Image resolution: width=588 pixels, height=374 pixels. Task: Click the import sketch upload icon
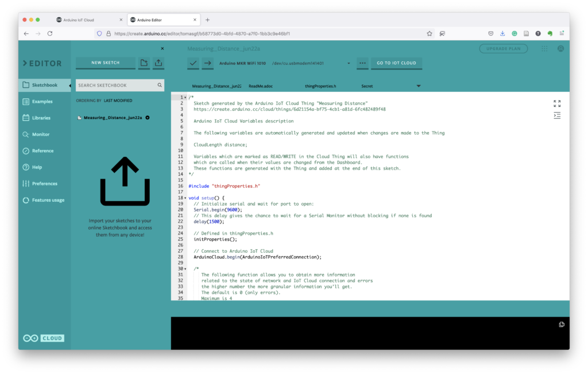tap(158, 63)
